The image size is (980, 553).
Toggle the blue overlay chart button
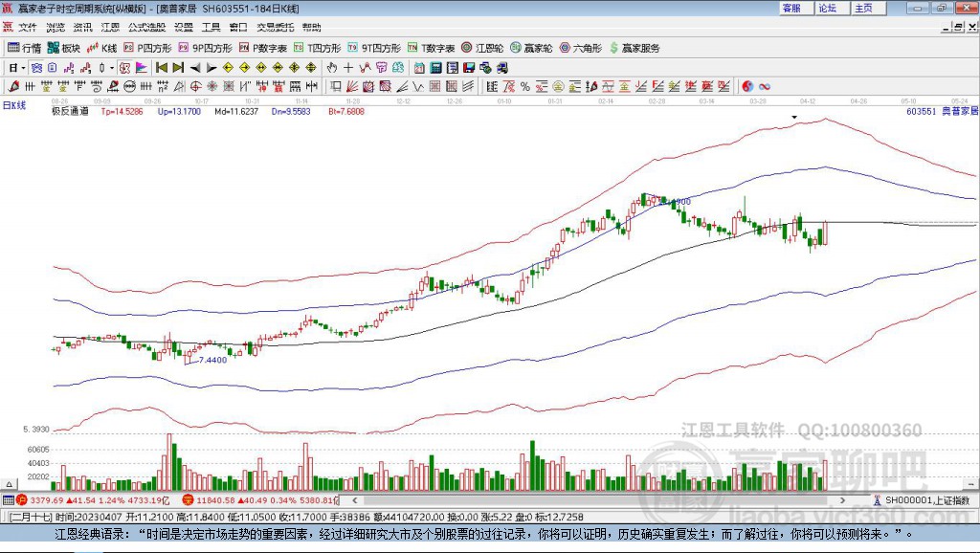click(37, 68)
